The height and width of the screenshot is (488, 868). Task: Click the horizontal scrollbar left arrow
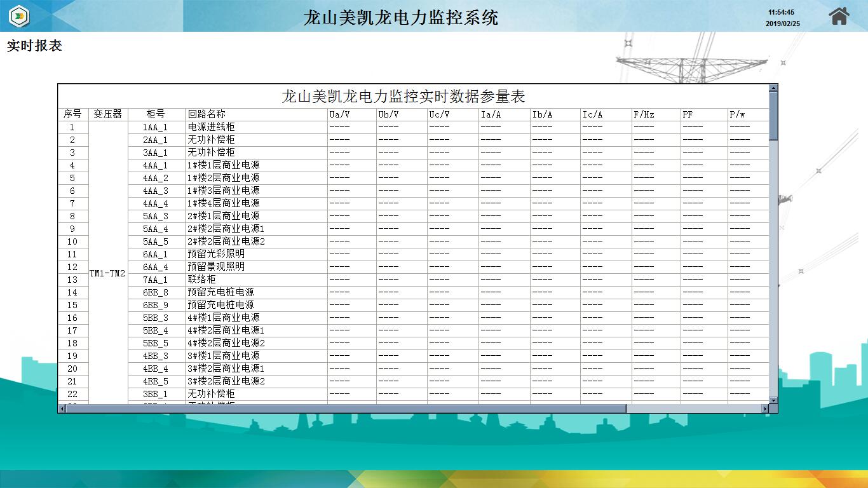pyautogui.click(x=62, y=409)
